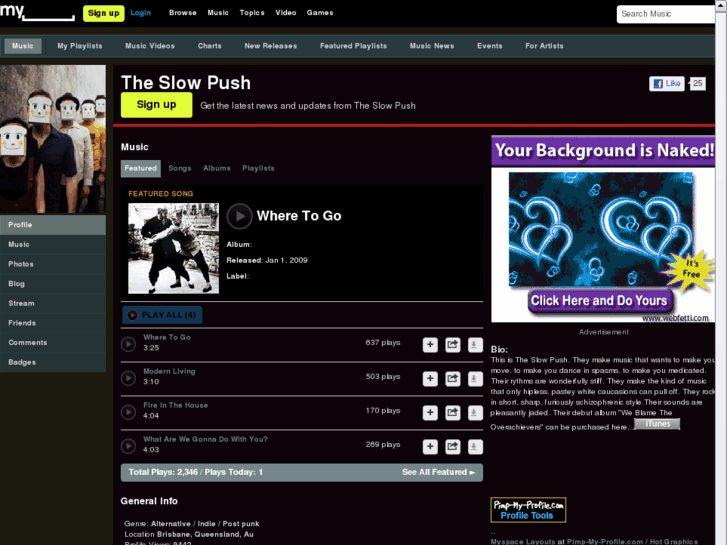This screenshot has height=545, width=727.
Task: Click Sign up under The Slow Push
Action: (156, 105)
